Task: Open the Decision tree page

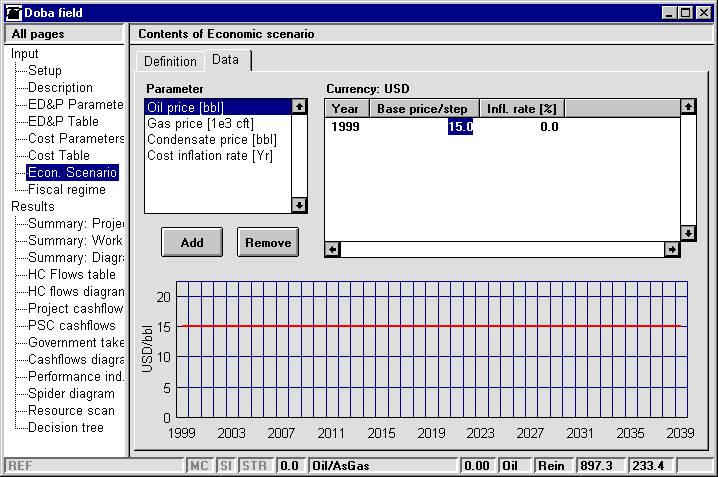Action: [66, 428]
